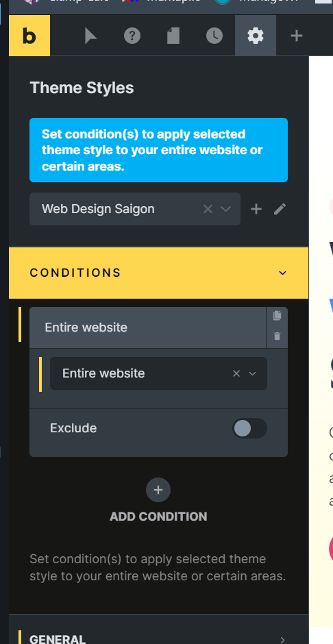Clear the Web Design Saigon selection
This screenshot has height=644, width=333.
point(208,209)
